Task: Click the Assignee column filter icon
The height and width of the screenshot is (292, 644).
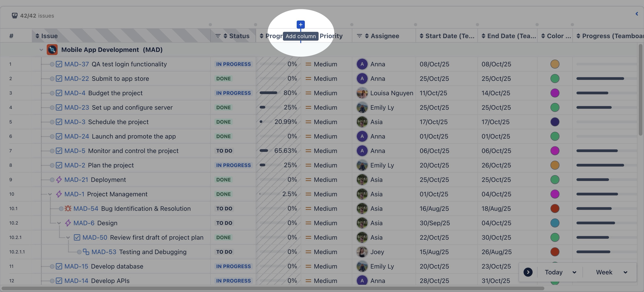Action: click(x=359, y=36)
